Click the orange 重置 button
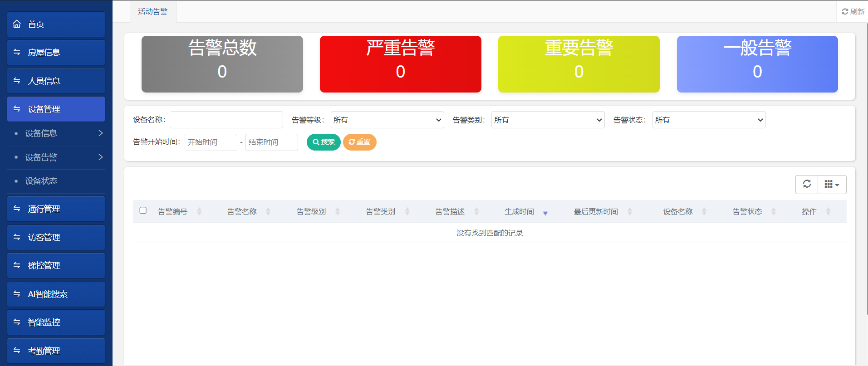 pyautogui.click(x=359, y=142)
